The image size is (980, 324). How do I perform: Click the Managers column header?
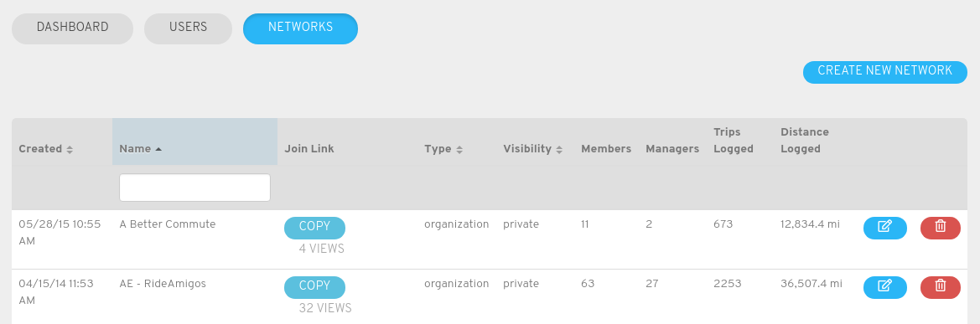(672, 149)
